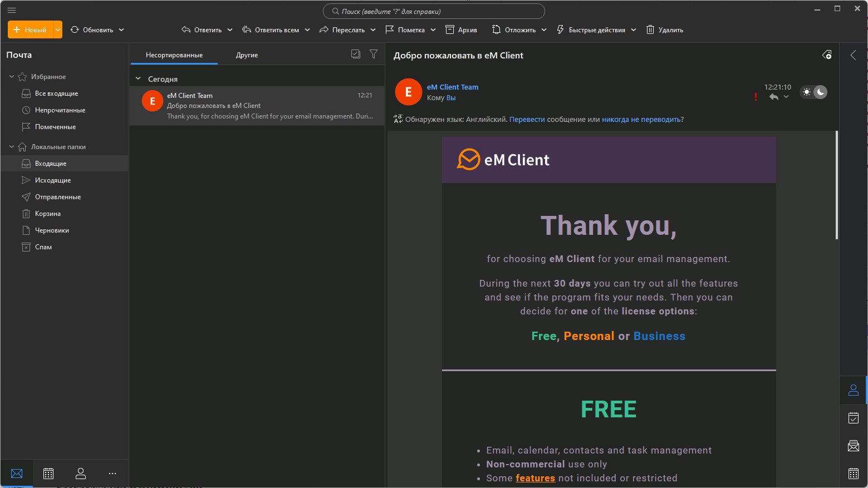
Task: Click the filter funnel icon in message list
Action: click(x=374, y=54)
